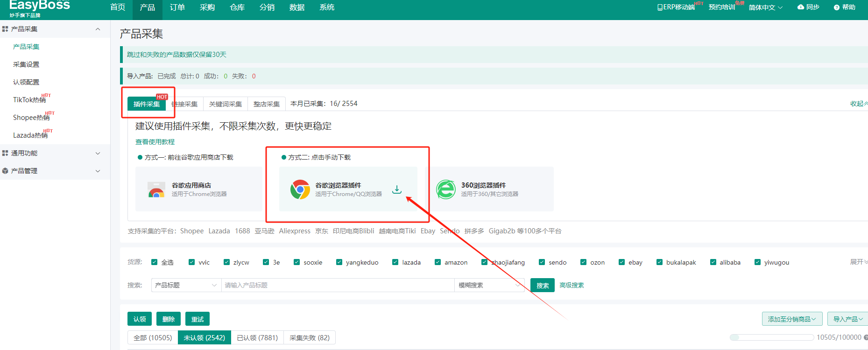Uncheck the amazon source checkbox

438,262
